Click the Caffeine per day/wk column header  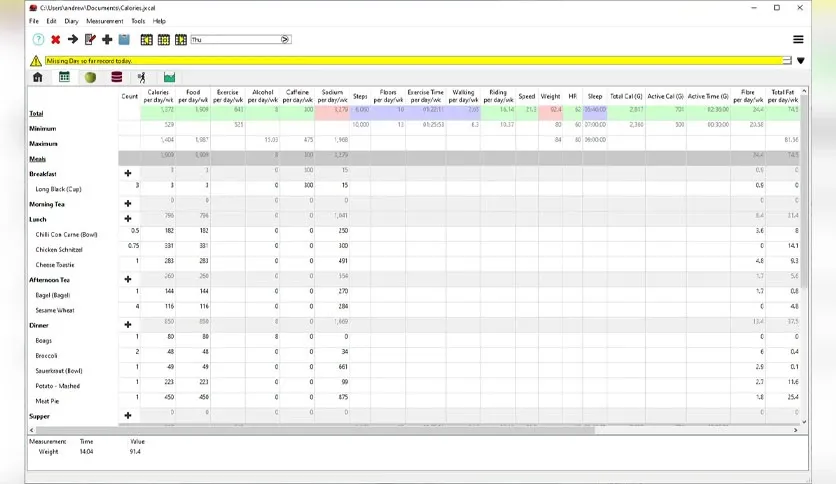(x=298, y=96)
